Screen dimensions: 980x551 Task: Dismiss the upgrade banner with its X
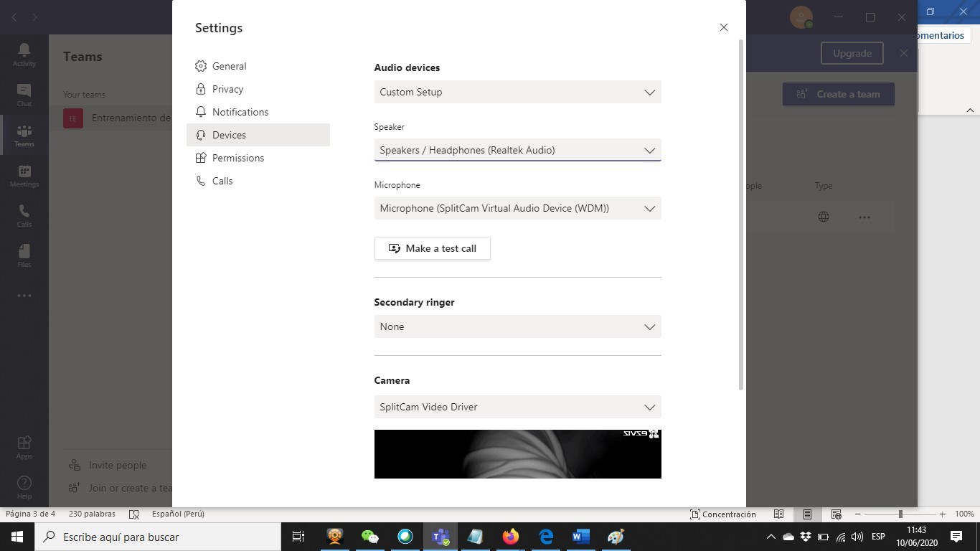pyautogui.click(x=904, y=53)
